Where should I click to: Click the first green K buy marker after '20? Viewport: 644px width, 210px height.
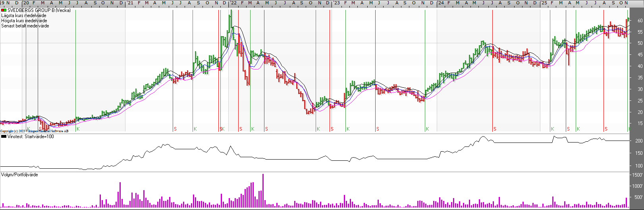(x=29, y=129)
